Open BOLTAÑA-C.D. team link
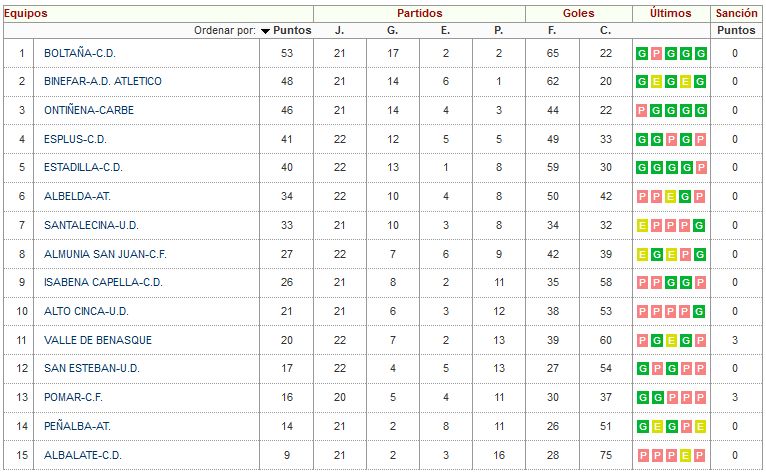 [x=80, y=53]
